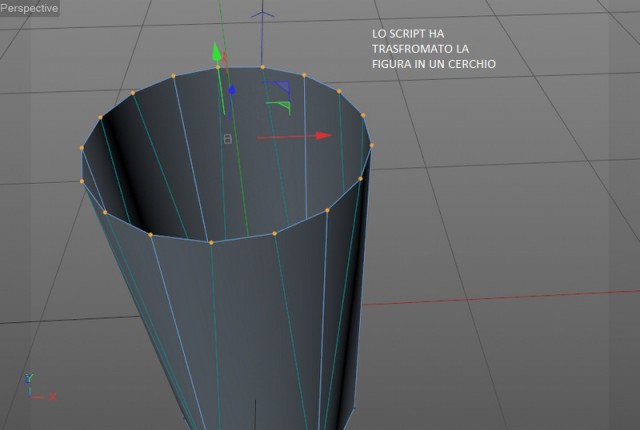
Task: Click the green Y-axis arrow handle
Action: pyautogui.click(x=216, y=53)
